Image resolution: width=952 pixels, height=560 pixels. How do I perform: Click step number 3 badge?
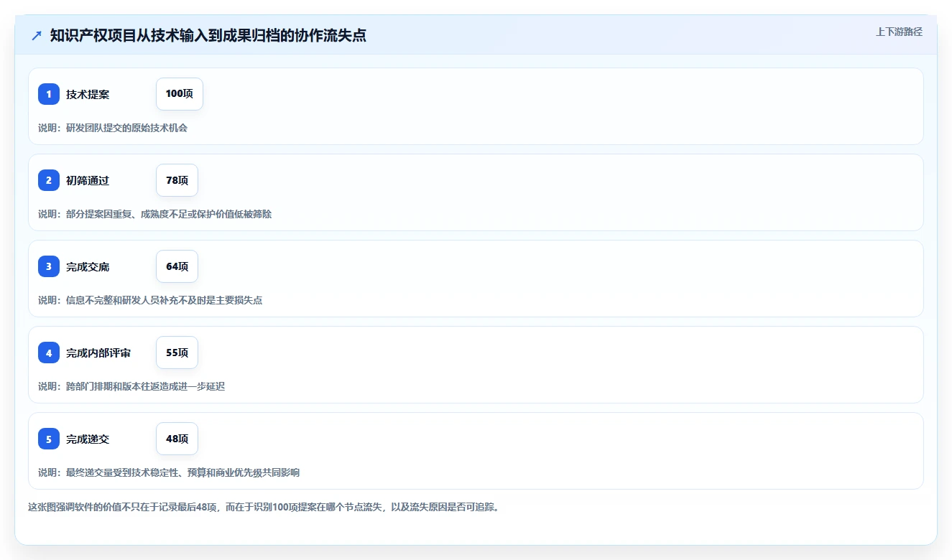point(49,266)
